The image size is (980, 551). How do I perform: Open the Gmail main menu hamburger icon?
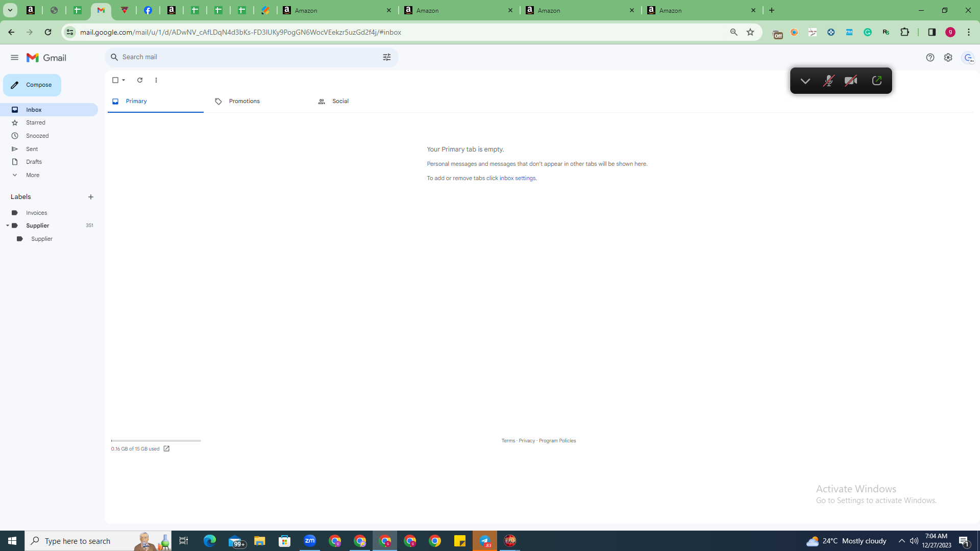[14, 58]
